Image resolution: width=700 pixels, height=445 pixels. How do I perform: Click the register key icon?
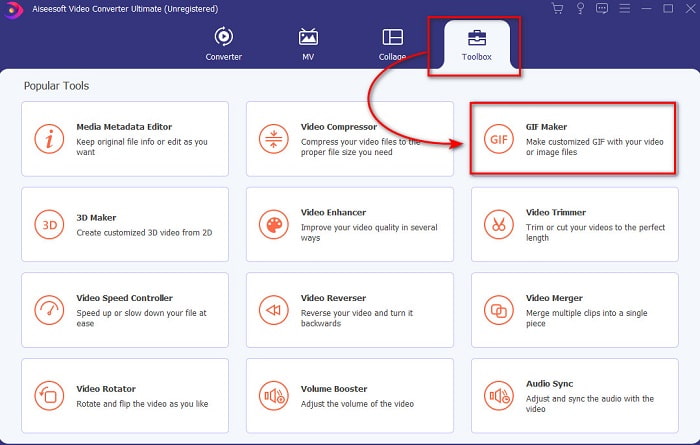580,8
